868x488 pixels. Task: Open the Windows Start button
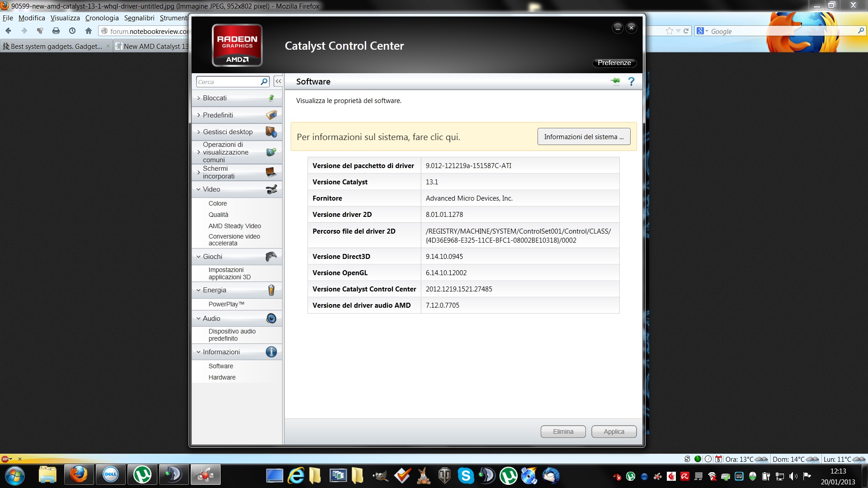(14, 476)
